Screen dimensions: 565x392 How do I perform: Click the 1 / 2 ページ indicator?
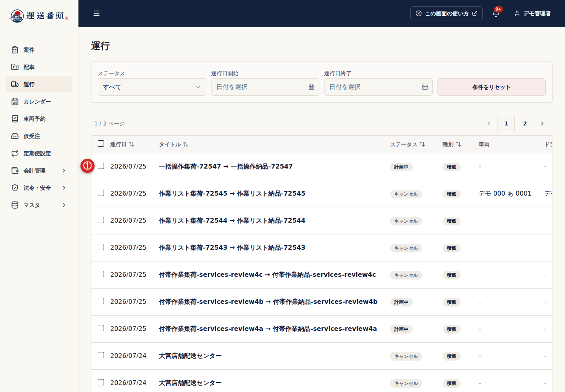point(109,123)
